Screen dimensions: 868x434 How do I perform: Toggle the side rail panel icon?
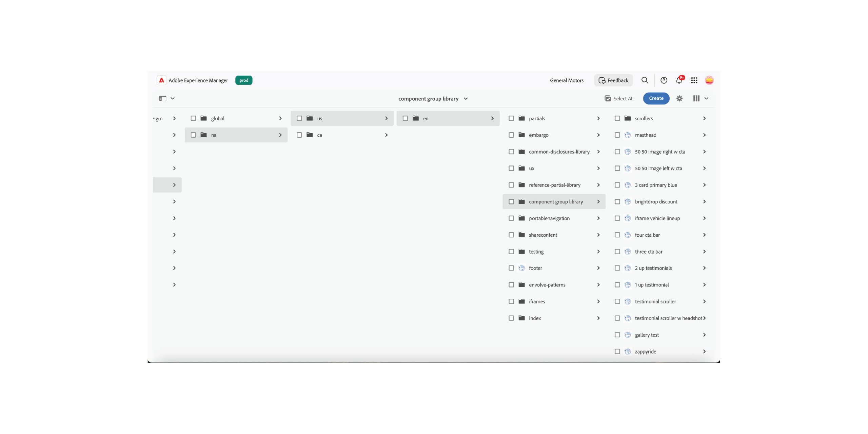163,98
